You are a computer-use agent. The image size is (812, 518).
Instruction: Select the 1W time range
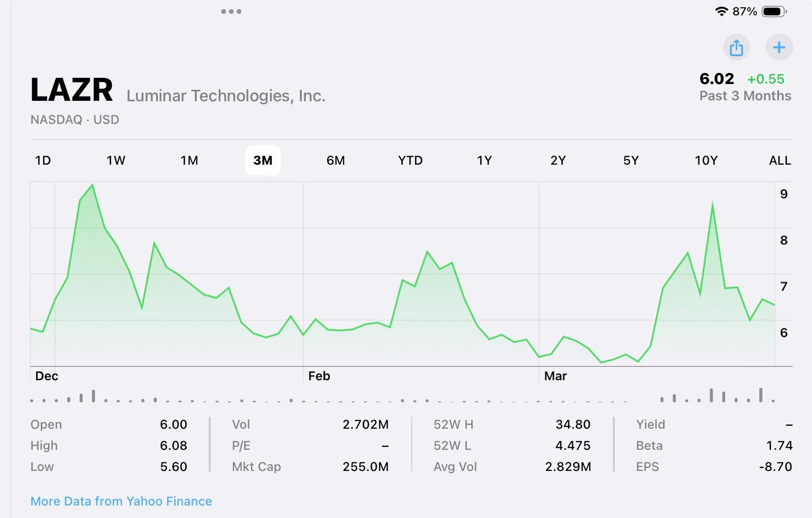click(116, 160)
